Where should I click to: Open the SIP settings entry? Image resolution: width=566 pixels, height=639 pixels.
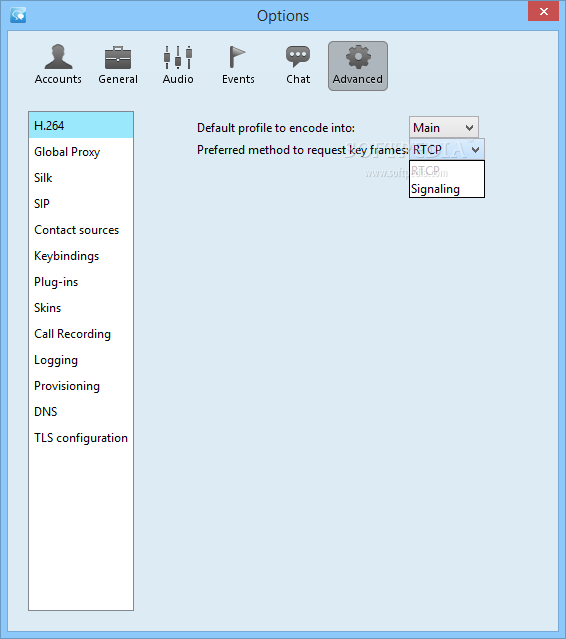coord(81,204)
